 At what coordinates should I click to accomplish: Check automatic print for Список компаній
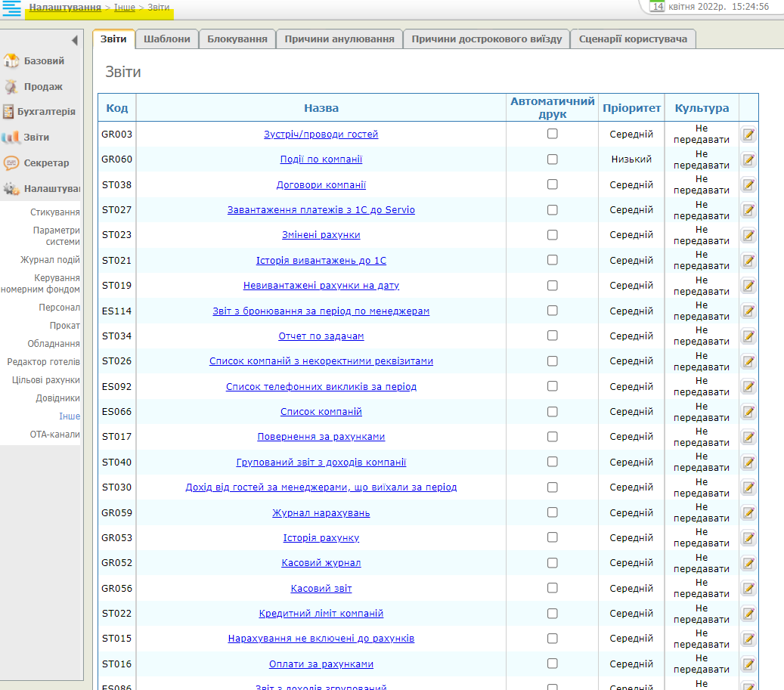click(553, 412)
